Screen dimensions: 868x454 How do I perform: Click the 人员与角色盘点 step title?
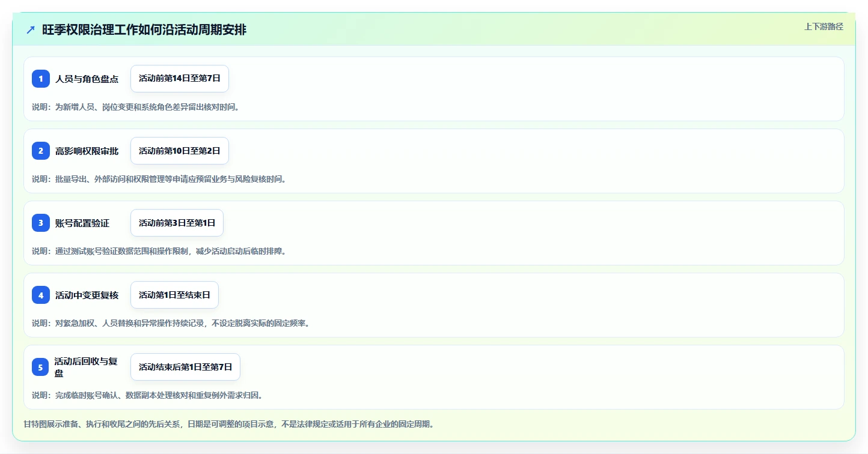[87, 79]
